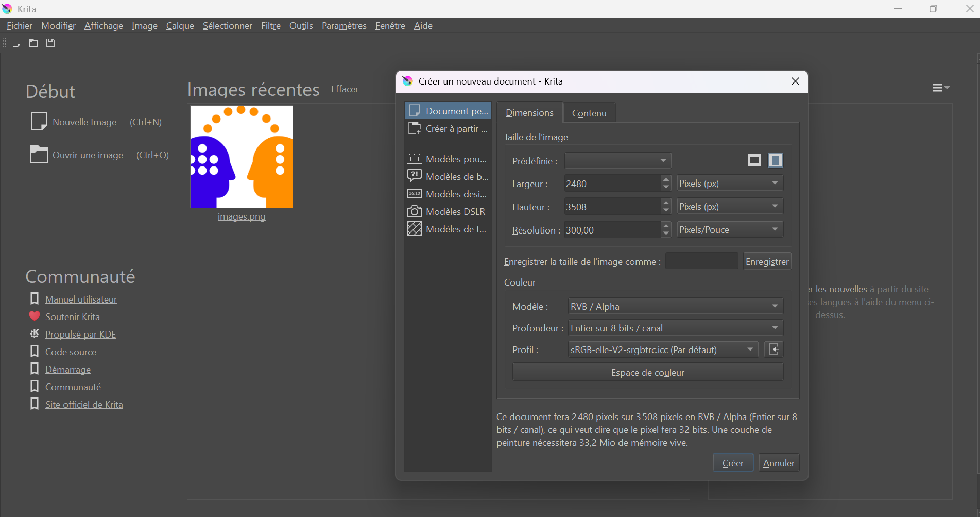Click the new document toolbar icon
980x517 pixels.
pos(16,43)
